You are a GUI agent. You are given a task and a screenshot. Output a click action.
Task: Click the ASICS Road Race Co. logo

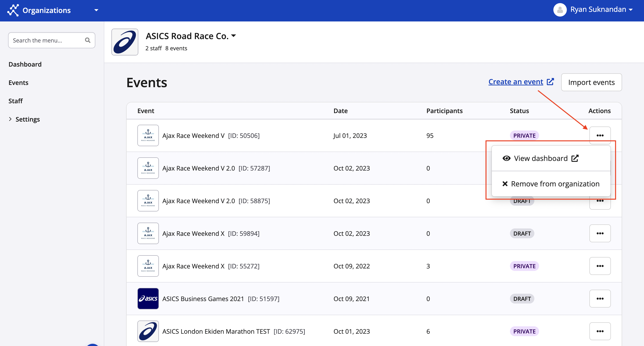pyautogui.click(x=125, y=42)
